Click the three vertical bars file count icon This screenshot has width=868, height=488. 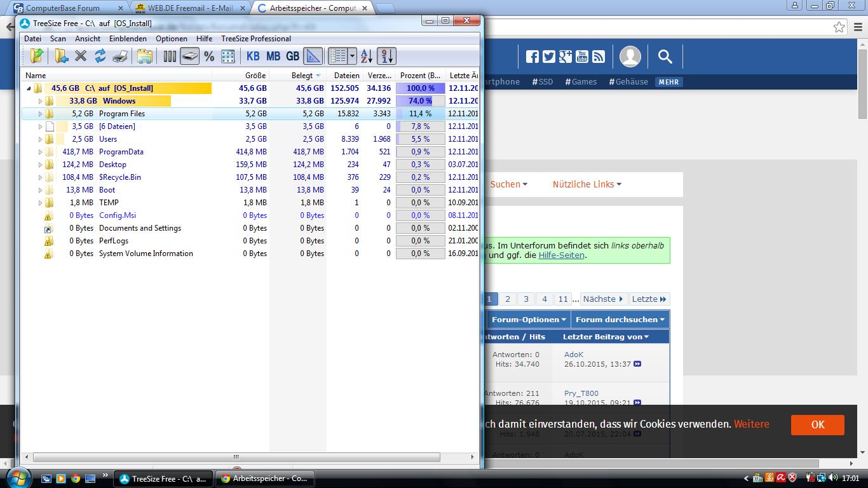pos(170,56)
